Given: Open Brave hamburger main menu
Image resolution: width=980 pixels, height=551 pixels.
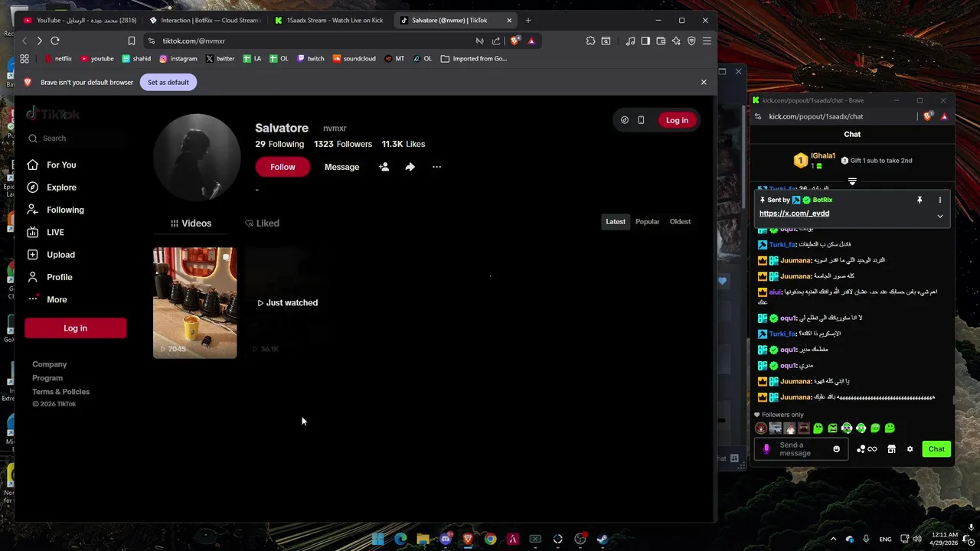Looking at the screenshot, I should [x=707, y=41].
